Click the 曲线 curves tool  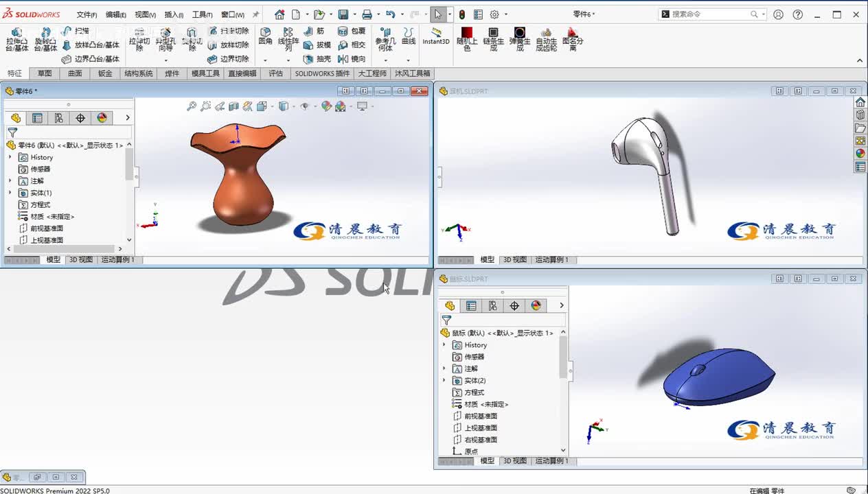click(409, 36)
